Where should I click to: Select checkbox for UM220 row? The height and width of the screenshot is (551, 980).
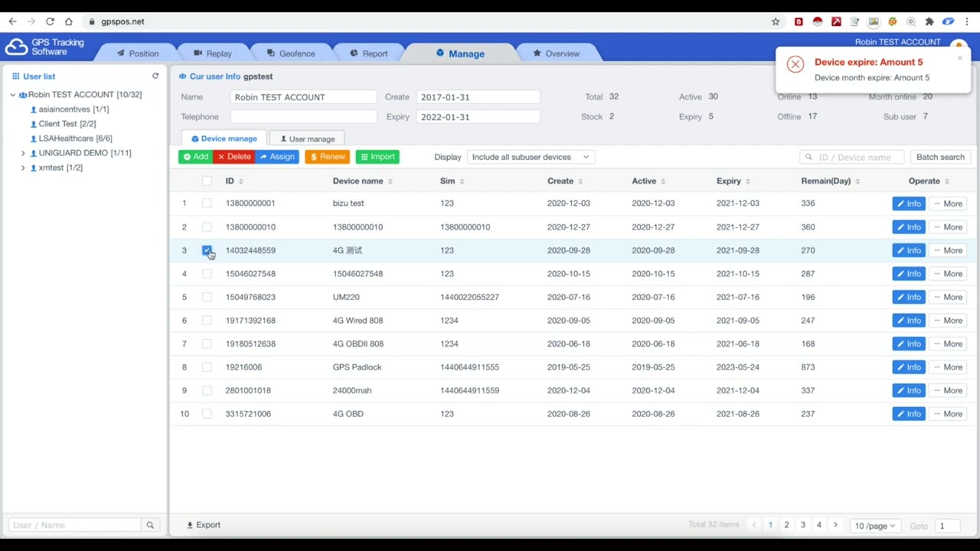[x=207, y=297]
